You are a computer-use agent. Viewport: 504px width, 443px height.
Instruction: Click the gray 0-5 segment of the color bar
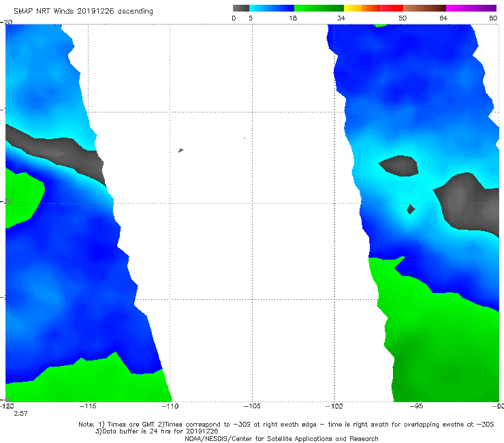point(241,8)
